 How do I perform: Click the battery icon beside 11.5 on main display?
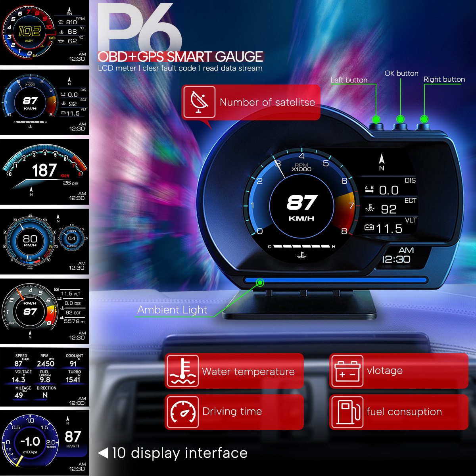369,228
